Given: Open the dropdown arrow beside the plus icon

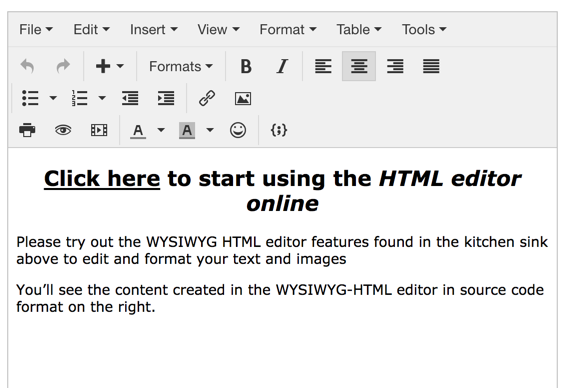Looking at the screenshot, I should click(x=120, y=67).
